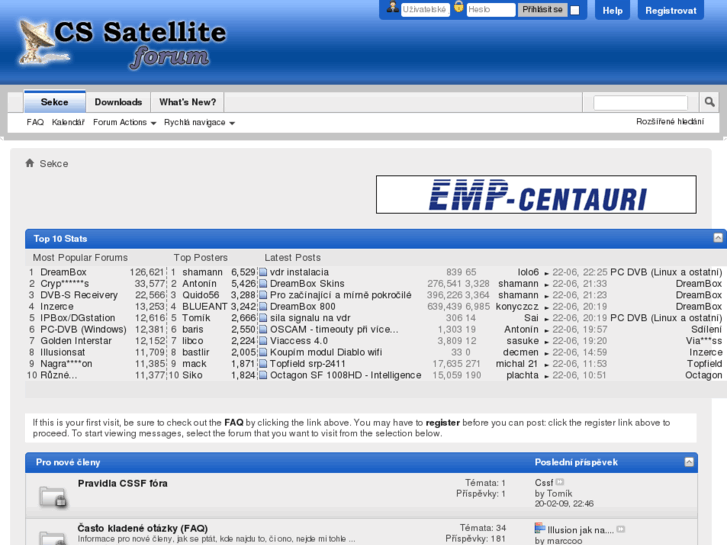
Task: Click the icon before Illusion jak na....
Action: coord(540,528)
